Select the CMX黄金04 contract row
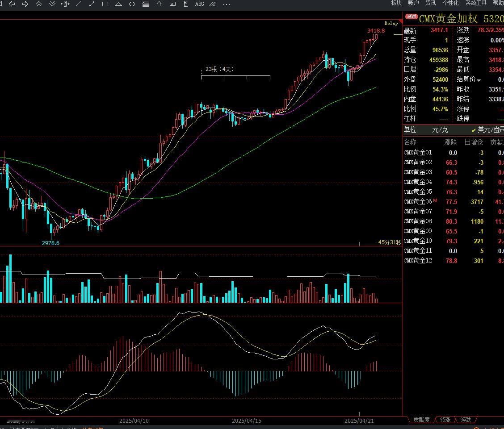The height and width of the screenshot is (429, 504). coord(454,182)
